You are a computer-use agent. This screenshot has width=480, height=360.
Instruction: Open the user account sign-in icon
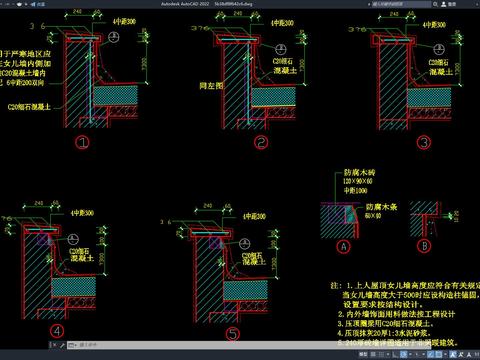coord(444,4)
